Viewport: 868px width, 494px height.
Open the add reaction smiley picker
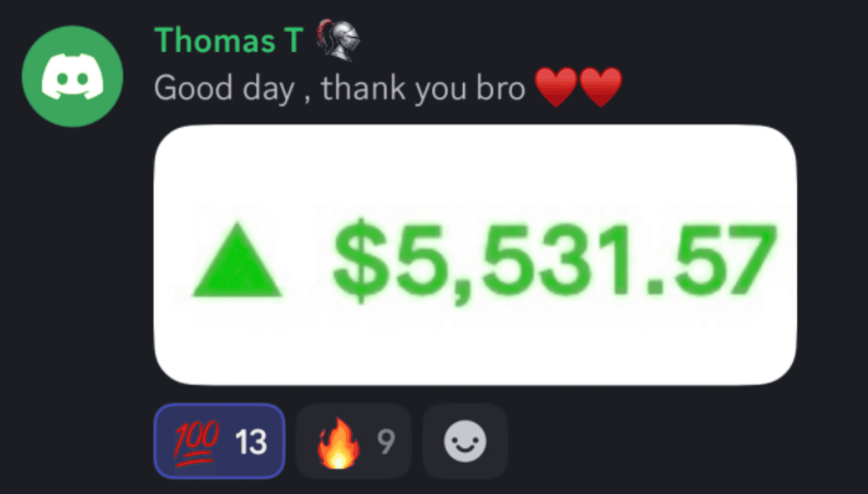(x=465, y=441)
